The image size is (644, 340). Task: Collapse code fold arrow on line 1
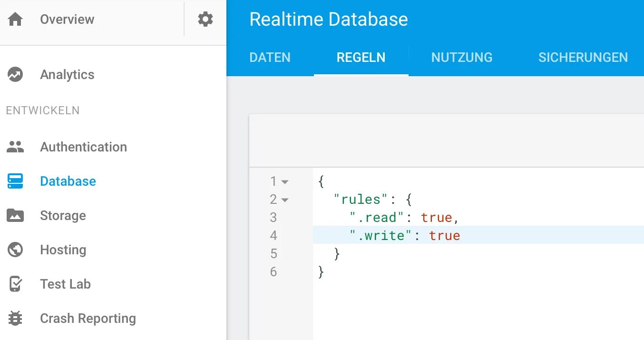pyautogui.click(x=285, y=182)
